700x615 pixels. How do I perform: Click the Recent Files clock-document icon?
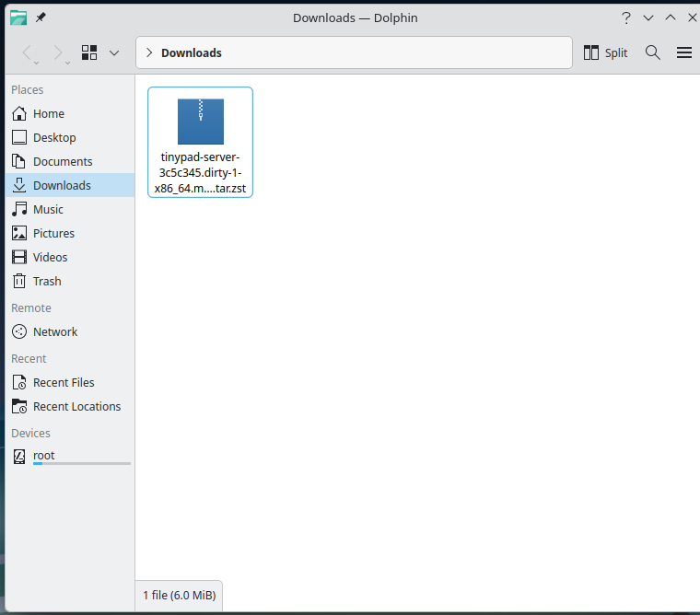point(19,382)
